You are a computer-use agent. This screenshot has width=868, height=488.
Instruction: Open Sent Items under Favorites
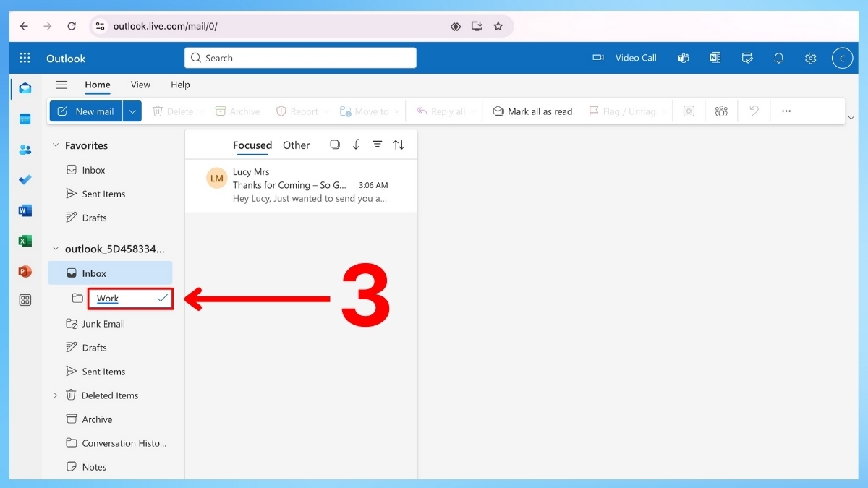pos(110,194)
